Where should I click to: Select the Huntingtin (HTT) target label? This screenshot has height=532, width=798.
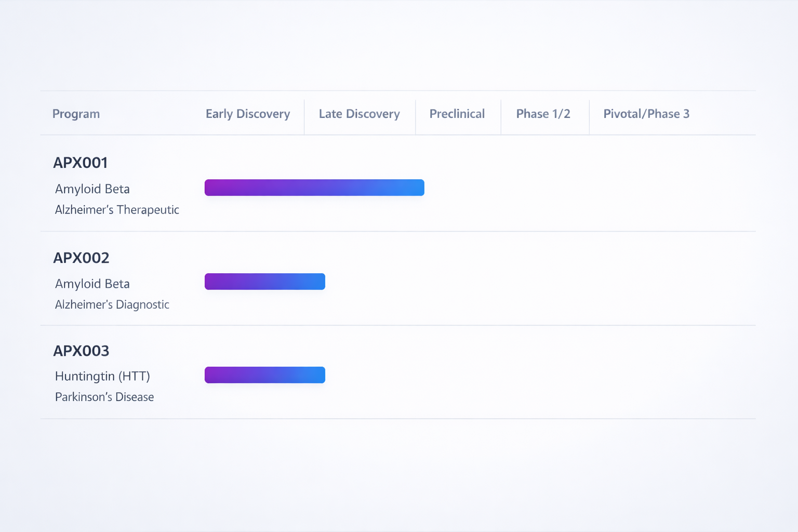[x=102, y=376]
